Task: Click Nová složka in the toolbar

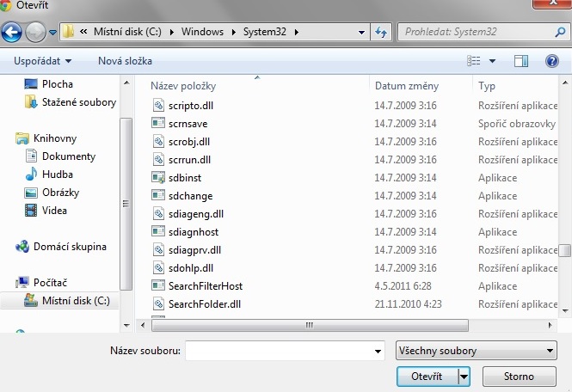Action: (x=125, y=61)
